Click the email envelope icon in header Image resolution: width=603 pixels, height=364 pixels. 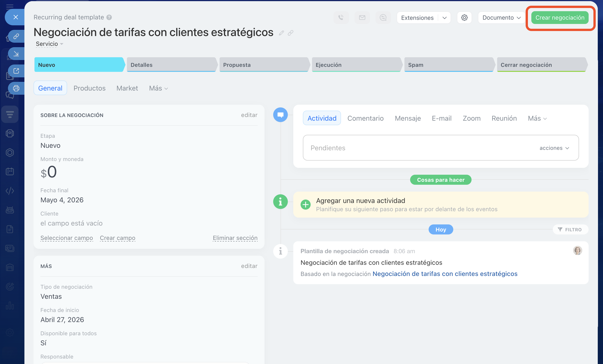click(362, 18)
